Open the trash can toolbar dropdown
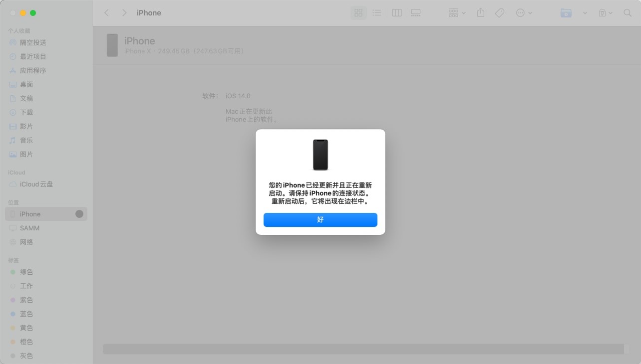The height and width of the screenshot is (364, 641). click(606, 13)
